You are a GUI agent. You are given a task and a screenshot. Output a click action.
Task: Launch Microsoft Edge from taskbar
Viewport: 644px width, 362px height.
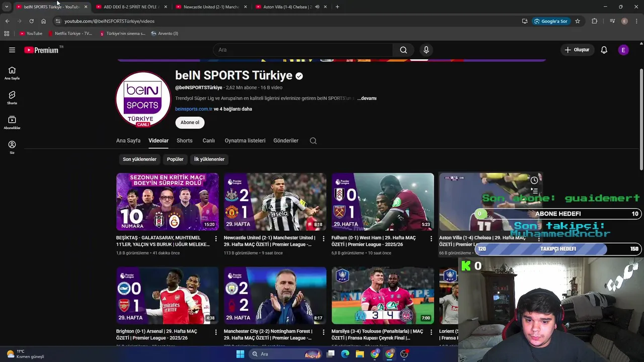(345, 354)
